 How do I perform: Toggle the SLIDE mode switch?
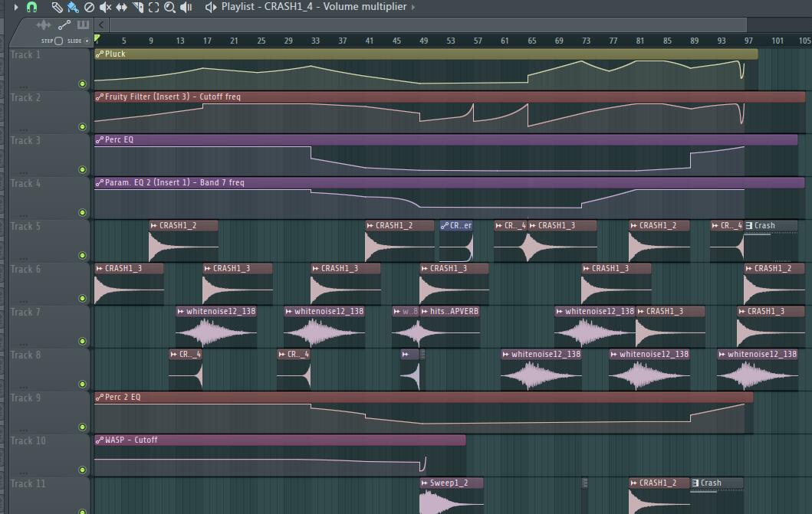pos(87,41)
